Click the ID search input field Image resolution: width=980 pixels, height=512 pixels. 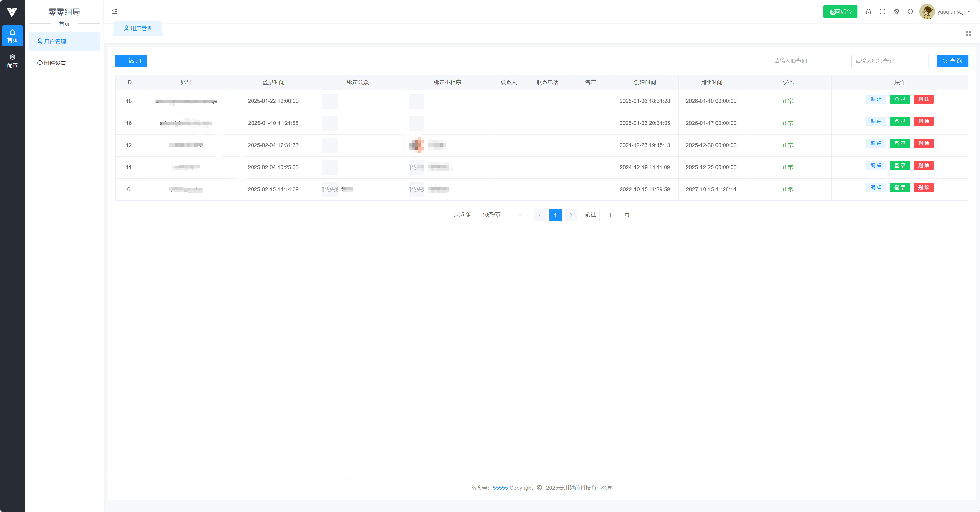coord(808,61)
